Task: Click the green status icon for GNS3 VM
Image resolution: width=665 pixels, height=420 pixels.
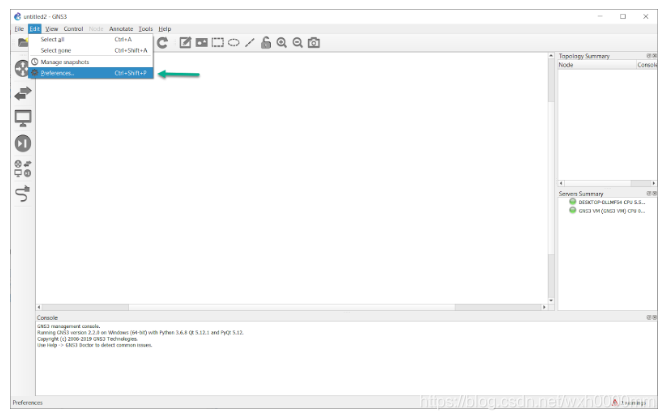Action: (573, 210)
